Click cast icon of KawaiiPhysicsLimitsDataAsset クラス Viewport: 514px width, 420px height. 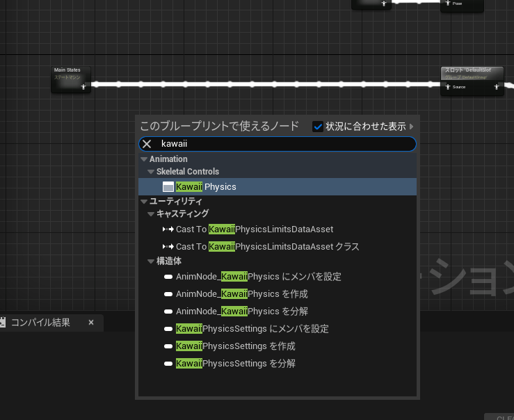click(168, 247)
